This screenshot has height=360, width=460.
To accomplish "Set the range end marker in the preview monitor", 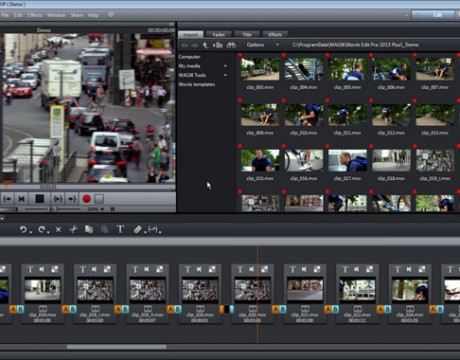I will (72, 199).
